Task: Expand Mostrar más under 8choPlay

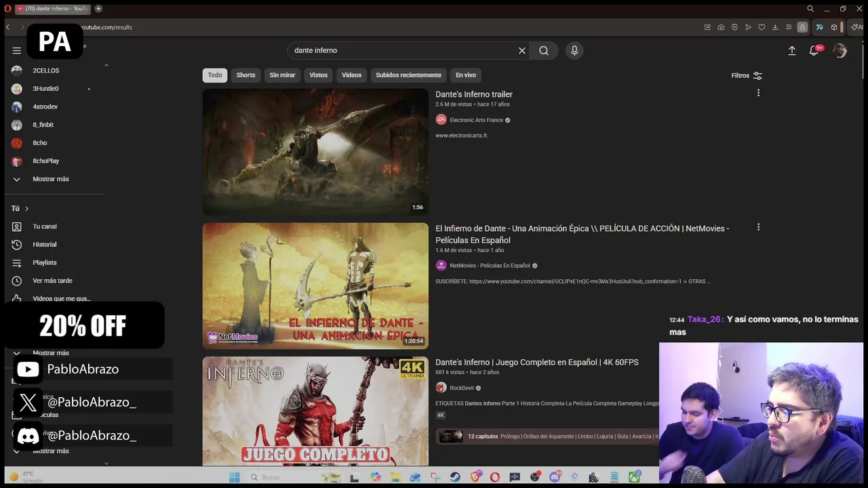Action: pyautogui.click(x=51, y=179)
